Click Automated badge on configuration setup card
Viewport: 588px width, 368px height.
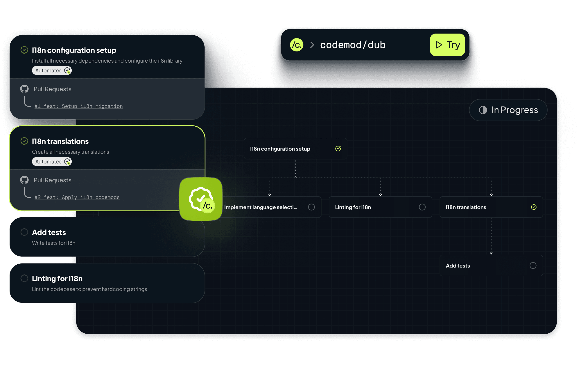[x=52, y=70]
